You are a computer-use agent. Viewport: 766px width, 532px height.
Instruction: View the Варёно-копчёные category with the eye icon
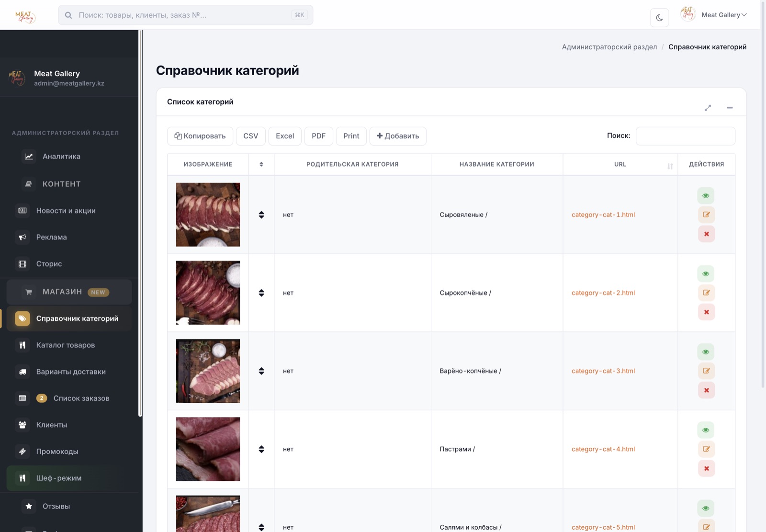pyautogui.click(x=706, y=352)
